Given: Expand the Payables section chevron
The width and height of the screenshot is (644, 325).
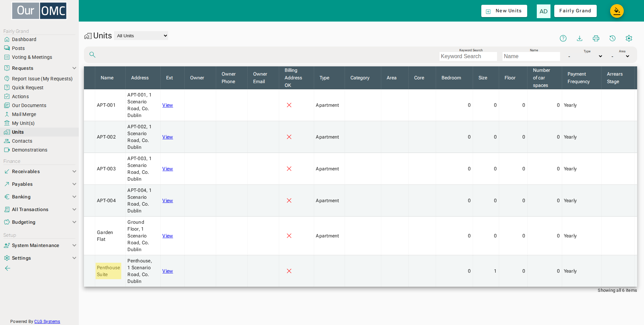Looking at the screenshot, I should click(x=74, y=184).
